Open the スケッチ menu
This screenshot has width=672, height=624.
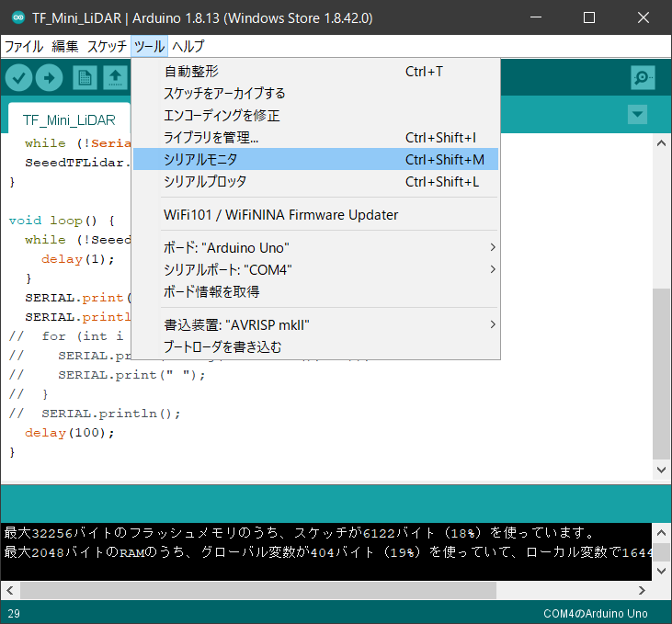tap(107, 46)
